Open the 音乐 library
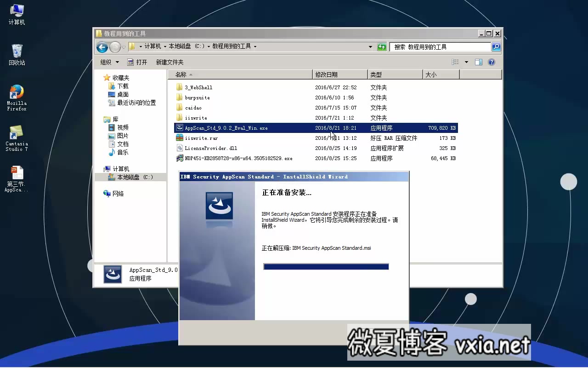This screenshot has height=368, width=588. pyautogui.click(x=123, y=152)
